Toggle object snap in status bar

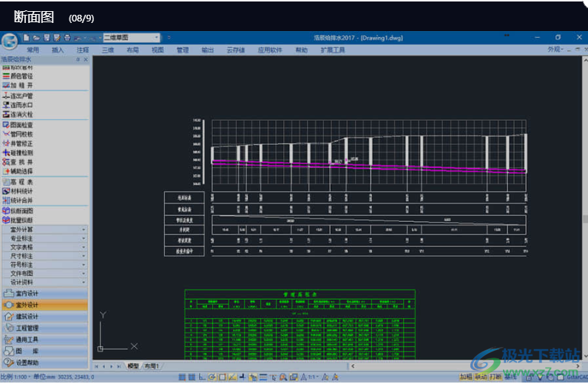(222, 377)
